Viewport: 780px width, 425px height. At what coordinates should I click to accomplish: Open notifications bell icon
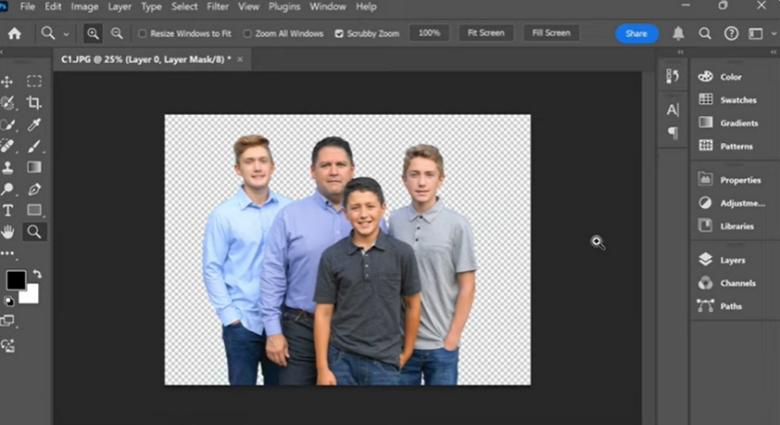coord(679,33)
